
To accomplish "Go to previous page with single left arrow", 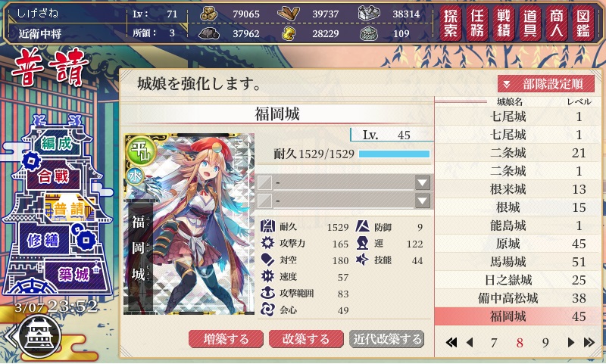I will (470, 342).
